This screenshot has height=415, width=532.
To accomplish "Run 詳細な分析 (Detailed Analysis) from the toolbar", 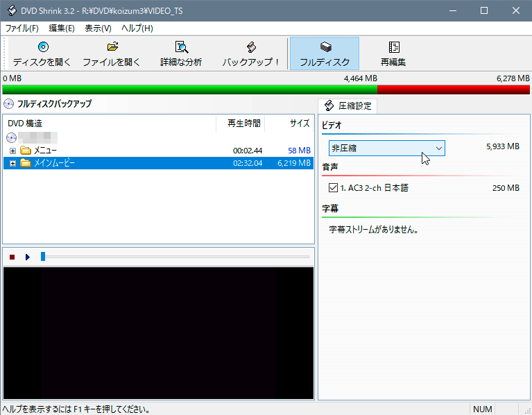I will point(181,53).
